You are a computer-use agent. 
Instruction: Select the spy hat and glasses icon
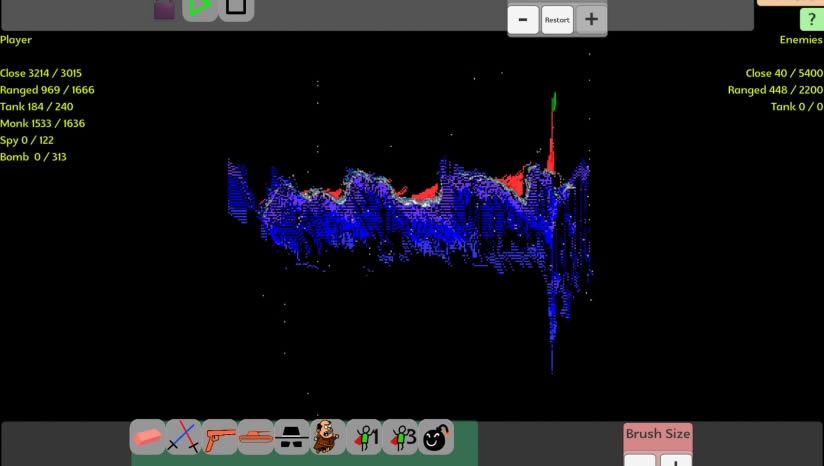click(x=292, y=437)
